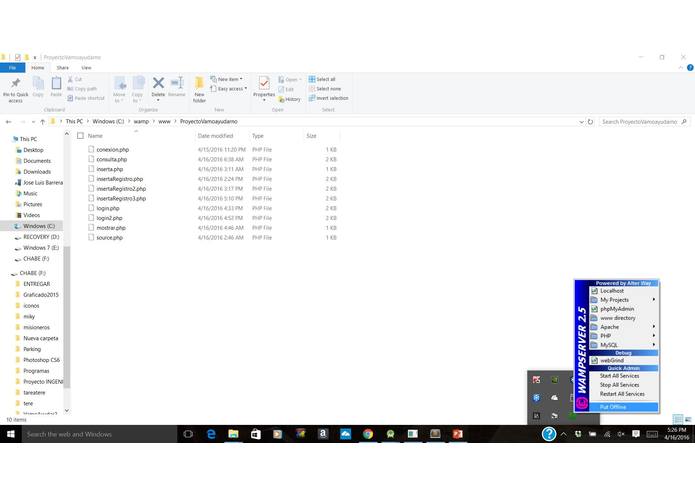Open Amazon app in taskbar
Viewport: 695px width, 494px height.
pos(323,434)
